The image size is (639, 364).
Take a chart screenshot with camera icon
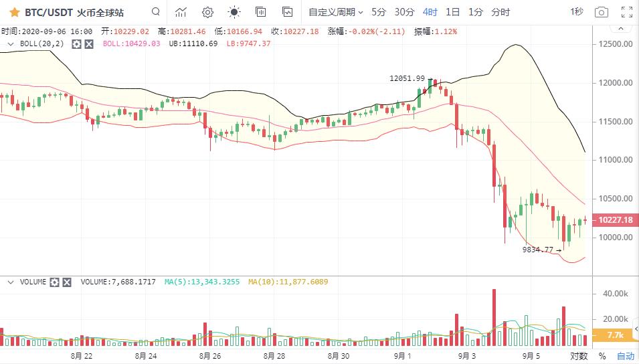pos(602,12)
